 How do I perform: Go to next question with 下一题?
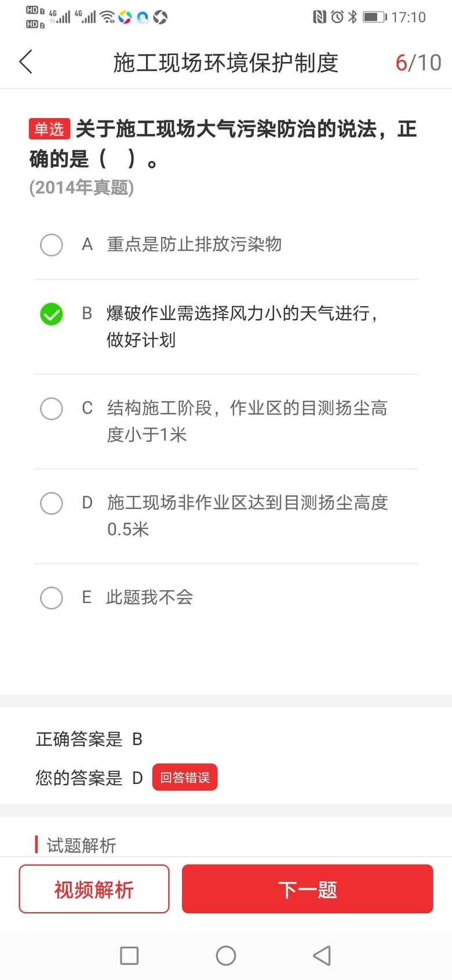point(307,889)
